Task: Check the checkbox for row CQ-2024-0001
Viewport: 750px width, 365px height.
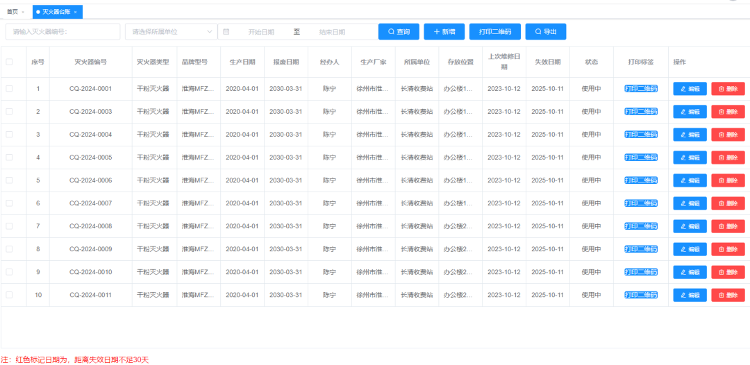Action: (x=9, y=88)
